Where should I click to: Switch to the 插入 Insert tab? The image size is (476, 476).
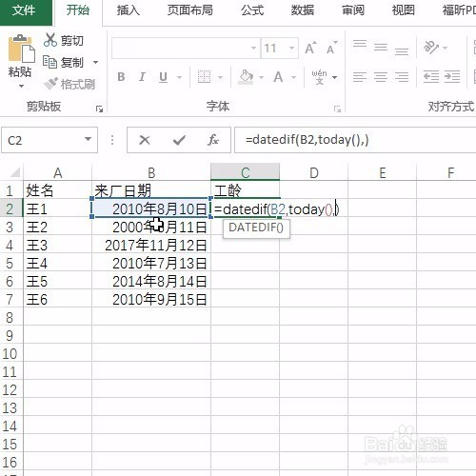click(128, 10)
